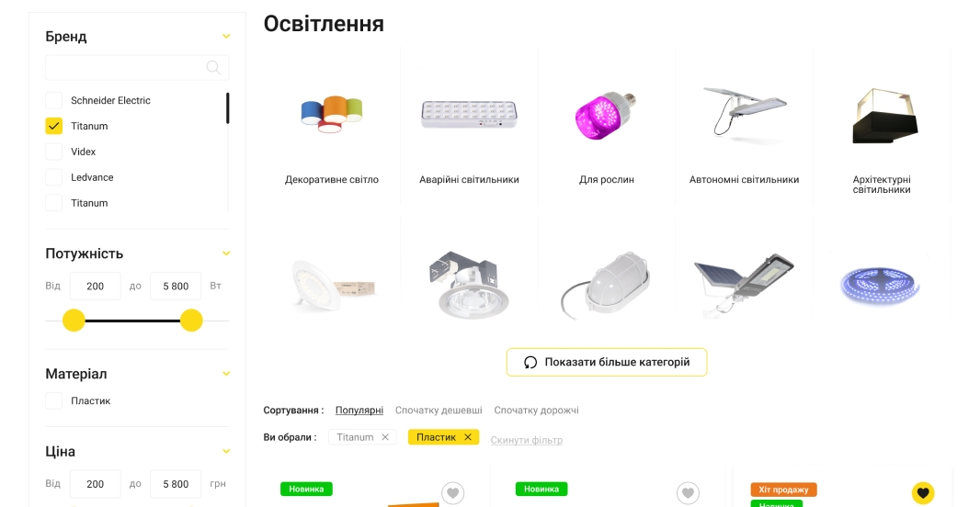This screenshot has height=507, width=980.
Task: Remove the Titanum filter chip
Action: coord(385,437)
